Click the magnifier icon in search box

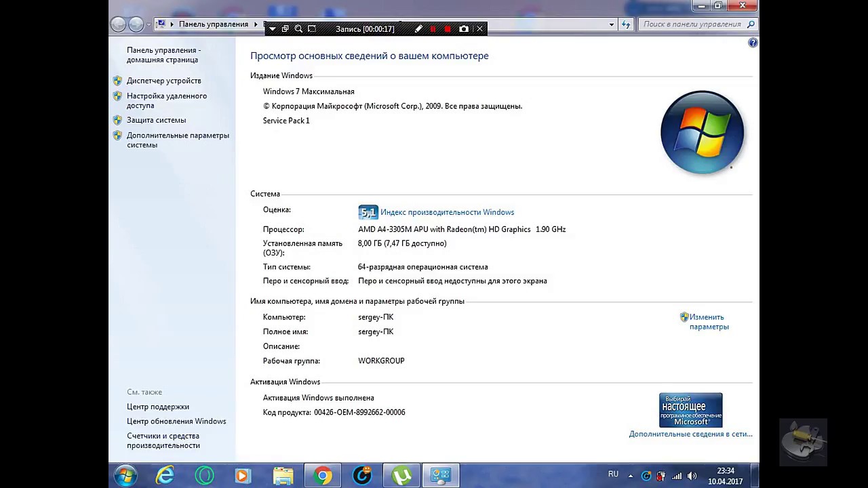(751, 24)
